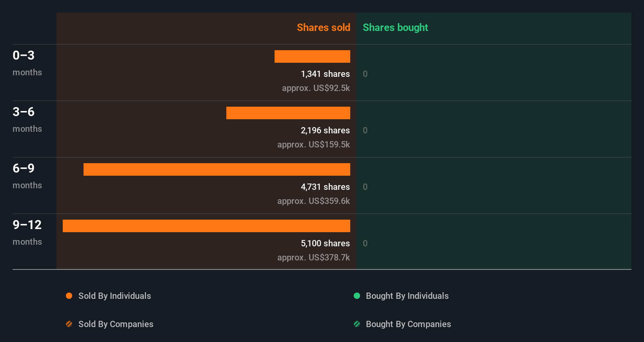
Task: Click the 6–9 months orange bar
Action: [217, 169]
